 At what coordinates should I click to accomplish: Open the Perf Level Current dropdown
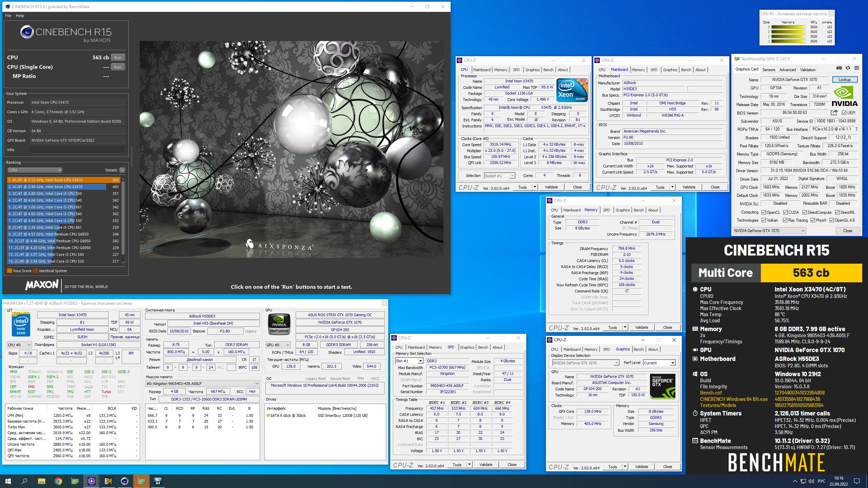pos(659,363)
